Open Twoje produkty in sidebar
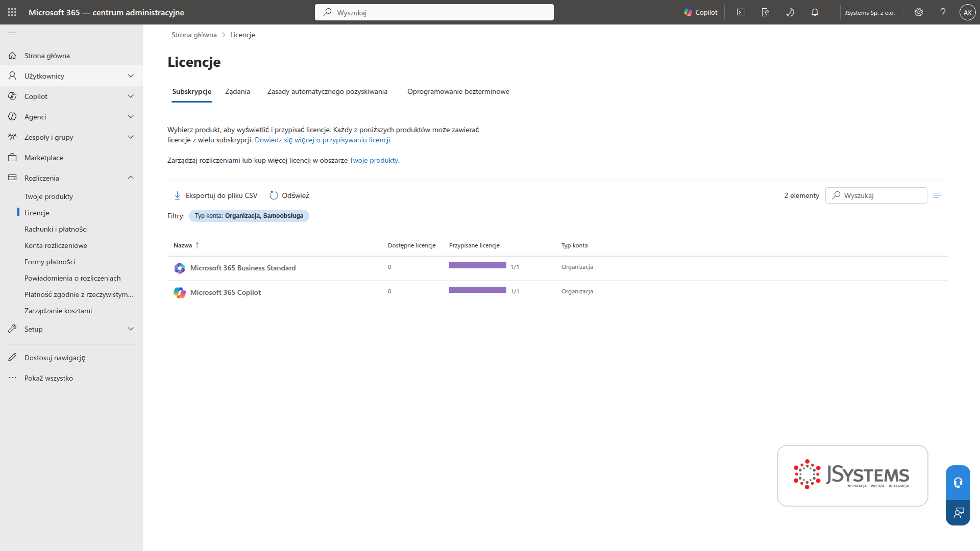This screenshot has height=551, width=980. [x=48, y=196]
